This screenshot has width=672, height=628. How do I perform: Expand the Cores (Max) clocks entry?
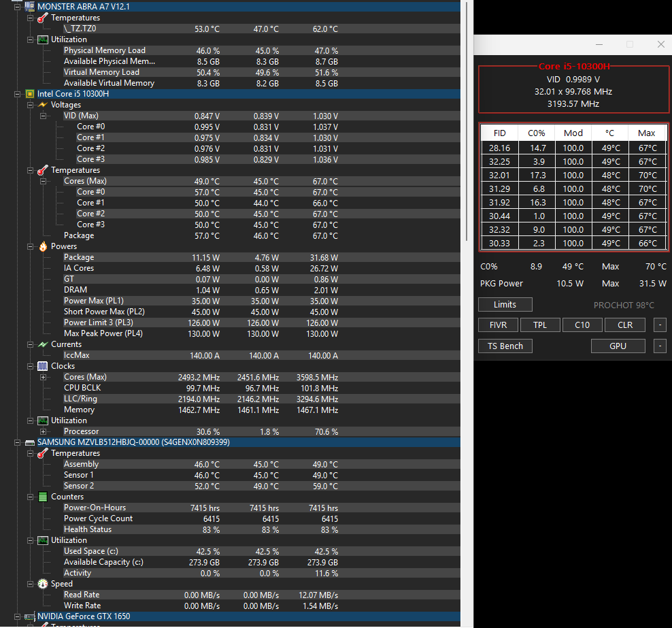43,377
